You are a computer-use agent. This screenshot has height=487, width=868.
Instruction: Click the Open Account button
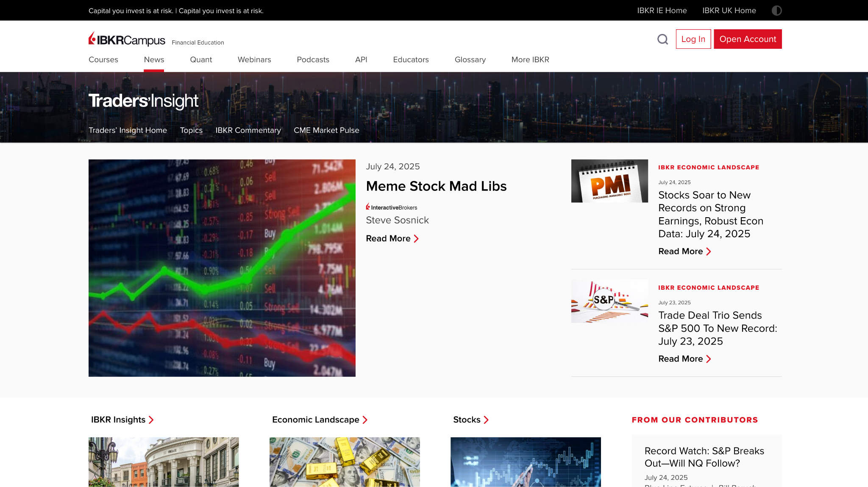click(748, 39)
